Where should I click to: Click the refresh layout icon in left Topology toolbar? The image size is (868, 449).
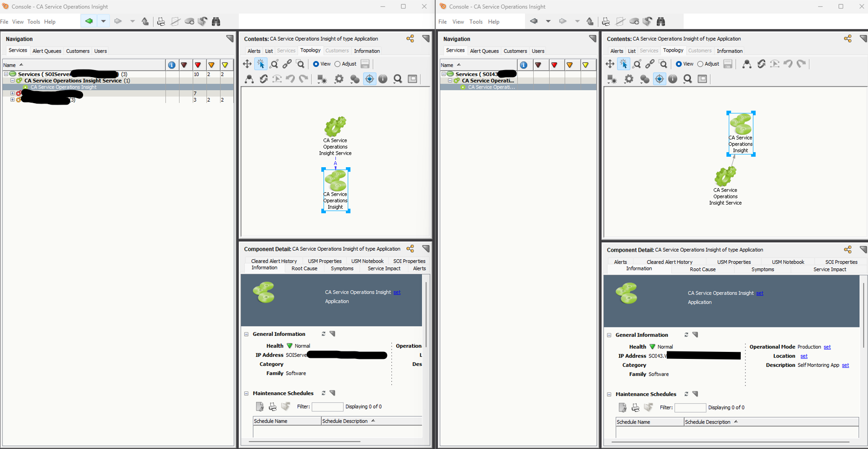263,79
